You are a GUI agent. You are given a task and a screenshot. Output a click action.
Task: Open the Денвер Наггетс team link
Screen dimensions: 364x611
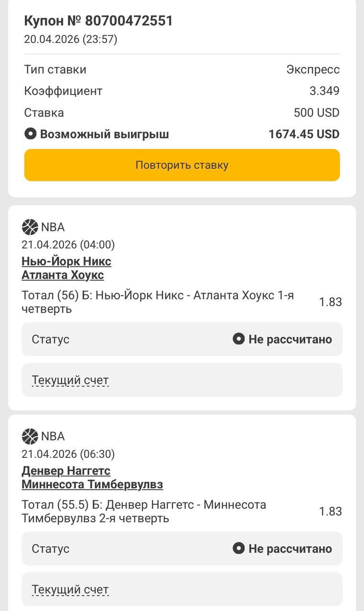tap(66, 471)
